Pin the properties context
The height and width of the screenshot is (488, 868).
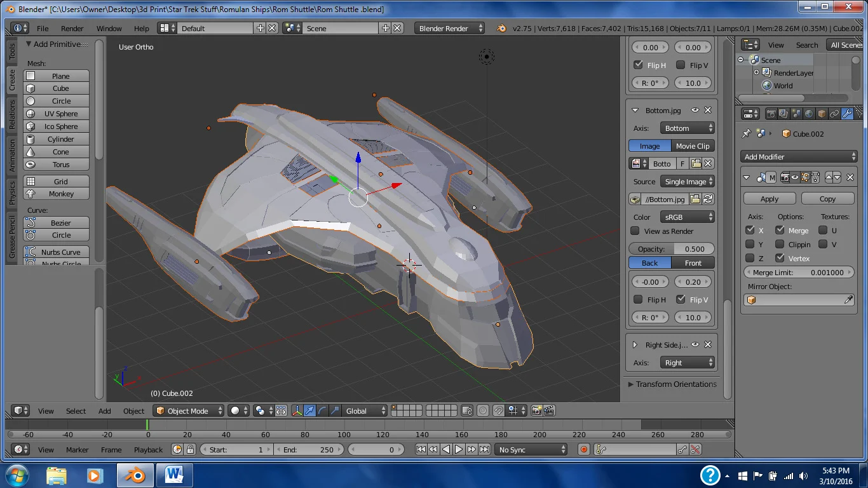tap(747, 134)
